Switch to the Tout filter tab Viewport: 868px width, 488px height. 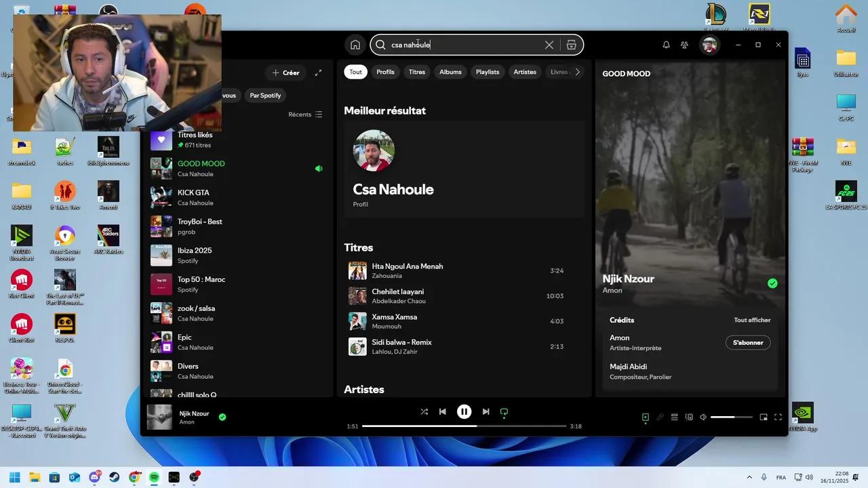coord(355,72)
